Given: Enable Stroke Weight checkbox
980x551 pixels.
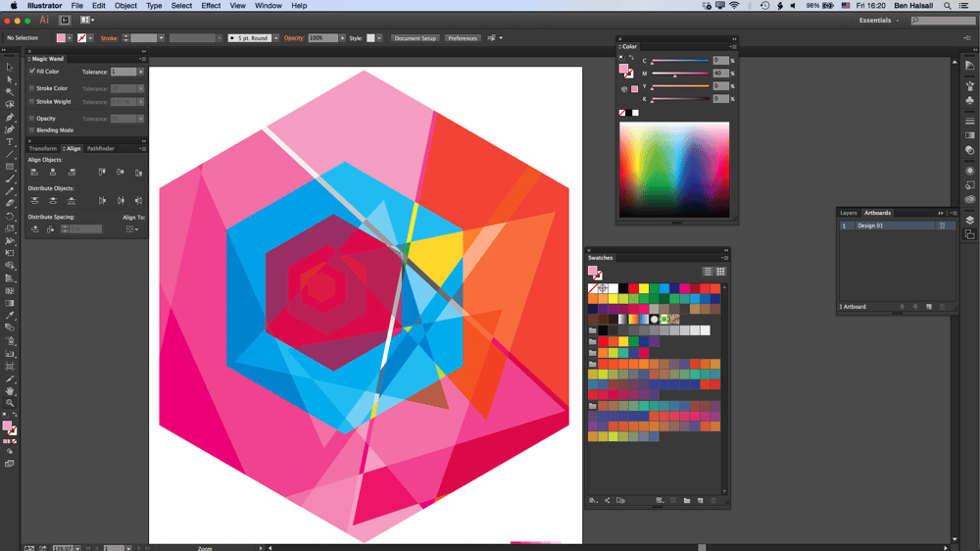Looking at the screenshot, I should (32, 101).
